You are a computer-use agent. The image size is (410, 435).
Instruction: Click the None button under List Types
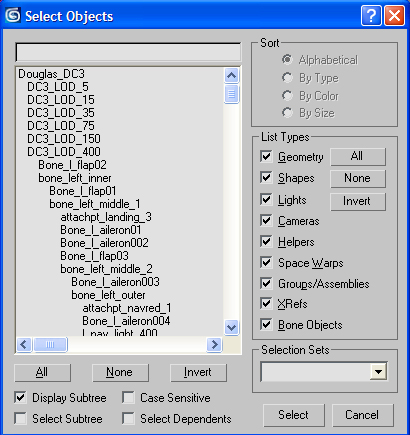pyautogui.click(x=358, y=178)
